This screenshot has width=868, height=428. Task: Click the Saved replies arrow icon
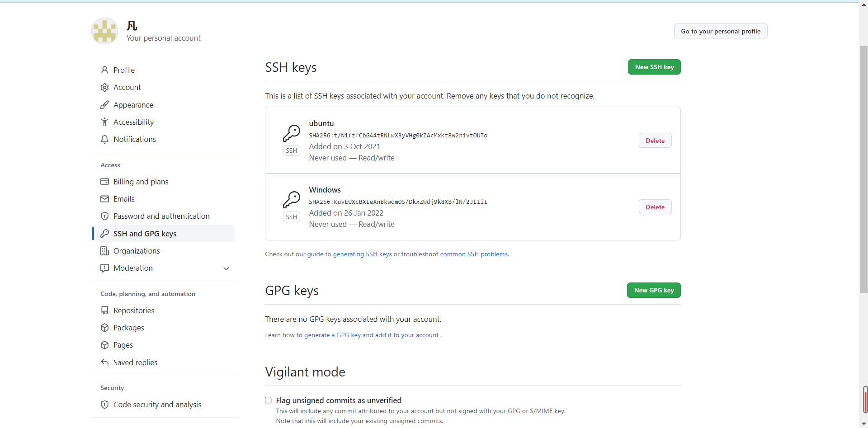point(104,362)
